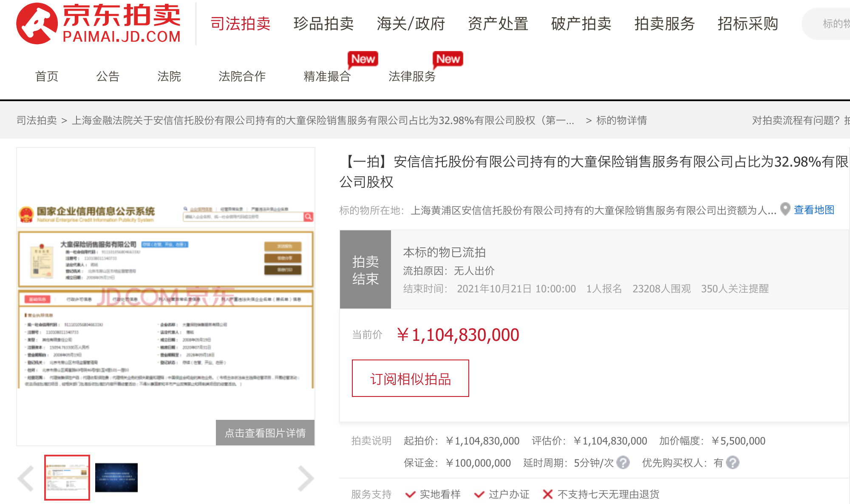The height and width of the screenshot is (504, 850).
Task: Click the JD Paimai logo
Action: (x=99, y=23)
